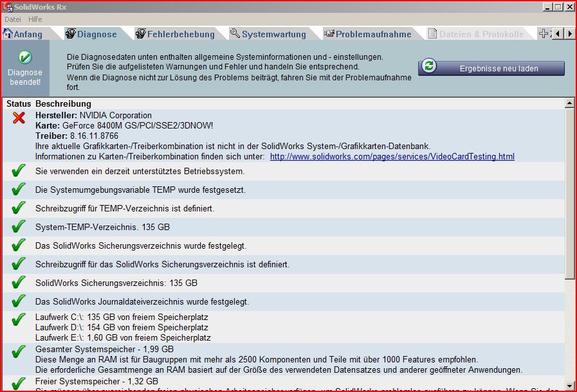Screen dimensions: 577x392
Task: Click the partially visible plus tab icon
Action: [544, 33]
